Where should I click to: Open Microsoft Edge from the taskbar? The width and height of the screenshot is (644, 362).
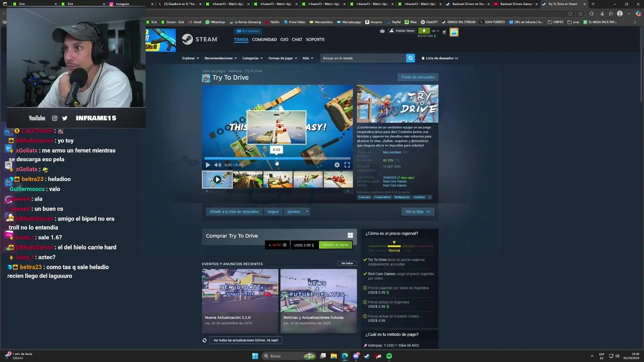pyautogui.click(x=345, y=356)
